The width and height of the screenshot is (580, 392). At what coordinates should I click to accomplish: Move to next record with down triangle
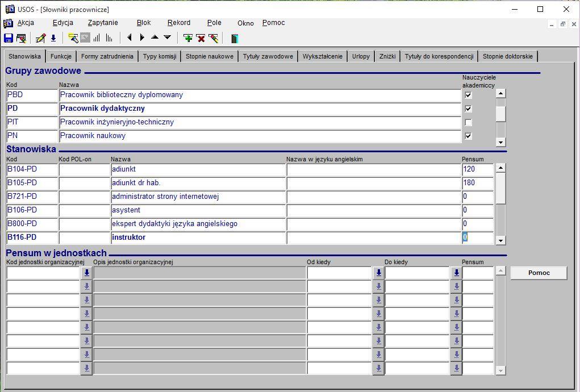168,37
